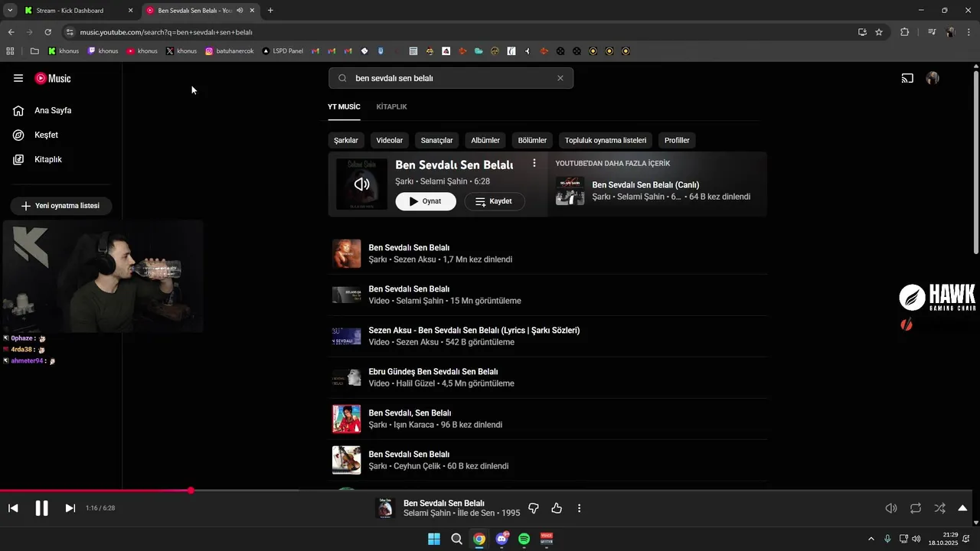980x551 pixels.
Task: Expand the now playing page arrow
Action: (962, 508)
